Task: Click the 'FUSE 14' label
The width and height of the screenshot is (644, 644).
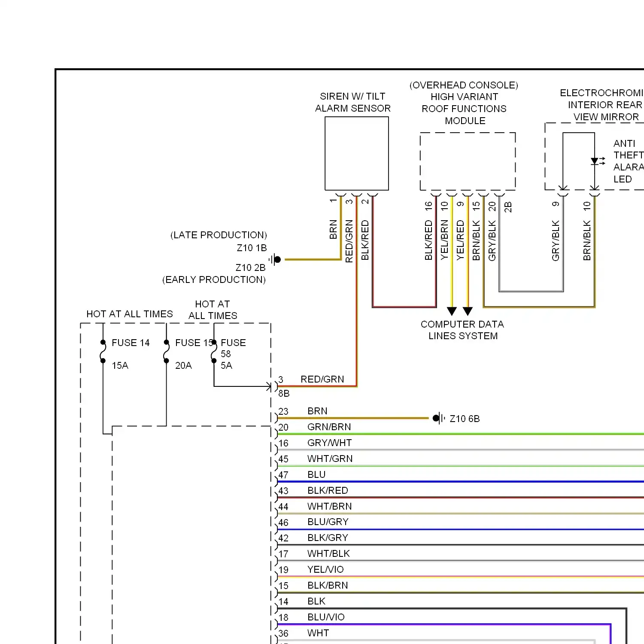Action: 131,343
